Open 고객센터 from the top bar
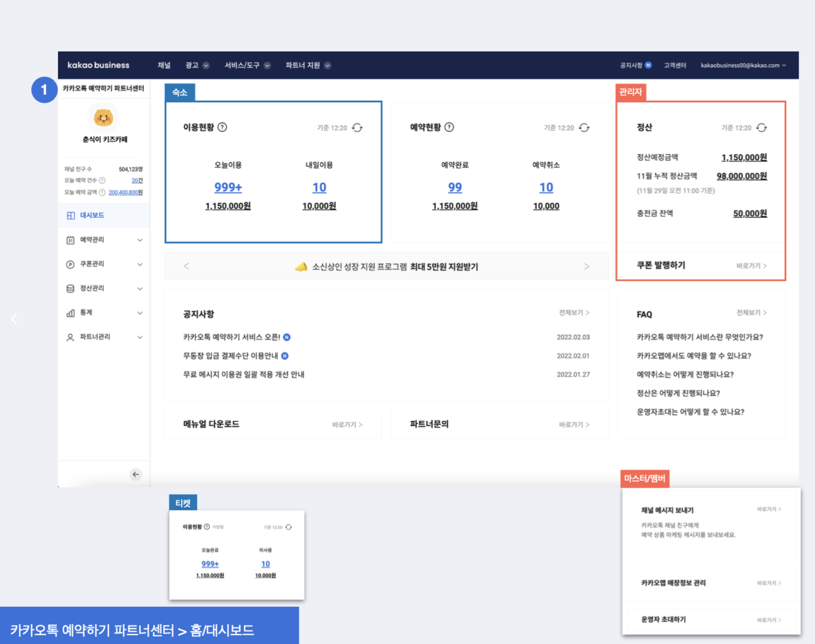This screenshot has height=644, width=815. tap(675, 65)
